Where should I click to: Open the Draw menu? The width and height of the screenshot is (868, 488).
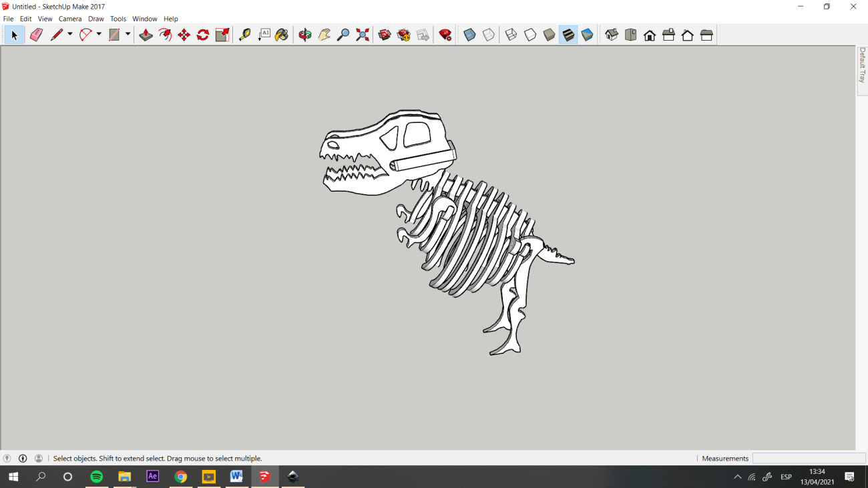(x=96, y=19)
